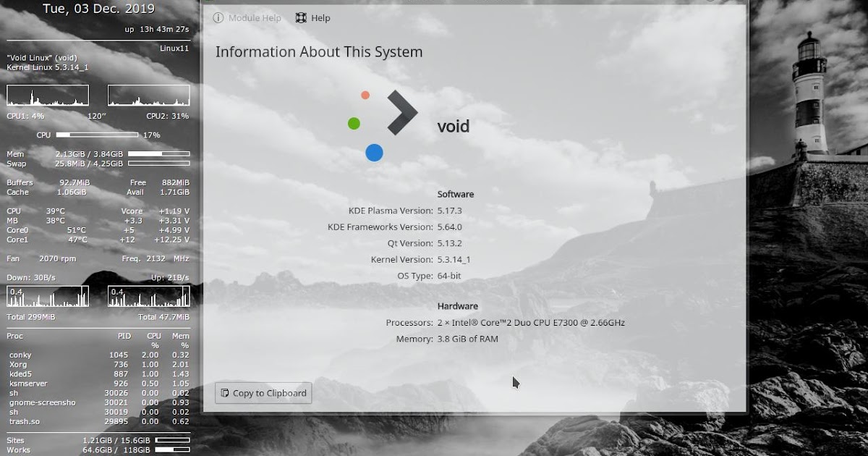Click the CPU percentage progress bar

pyautogui.click(x=98, y=135)
